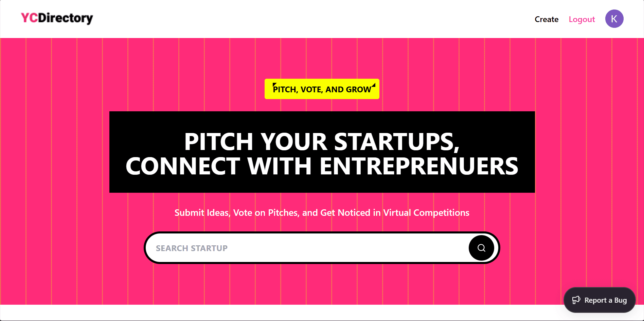
Task: Click the Submit Ideas subtitle text
Action: pyautogui.click(x=322, y=213)
